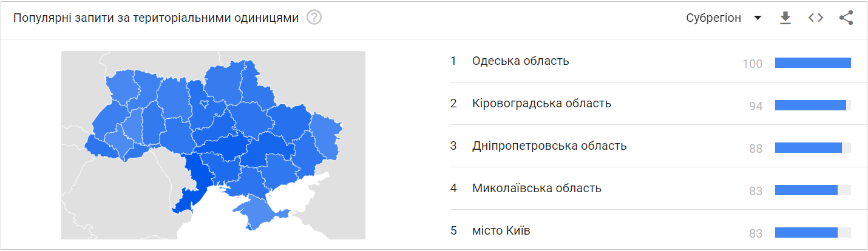The width and height of the screenshot is (868, 251).
Task: Select місто Київ list item
Action: 501,230
